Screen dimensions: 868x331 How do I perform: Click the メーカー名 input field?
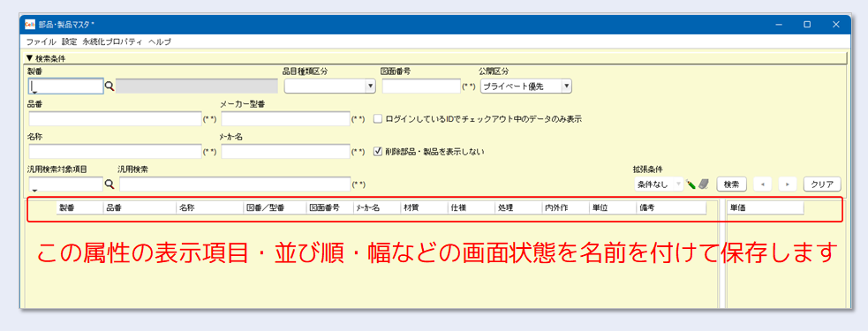coord(285,151)
